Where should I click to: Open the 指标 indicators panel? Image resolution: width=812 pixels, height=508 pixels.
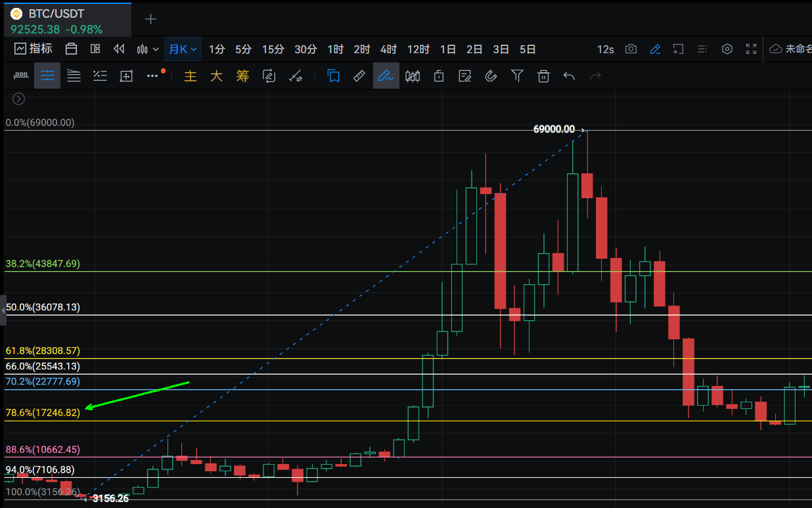(34, 49)
